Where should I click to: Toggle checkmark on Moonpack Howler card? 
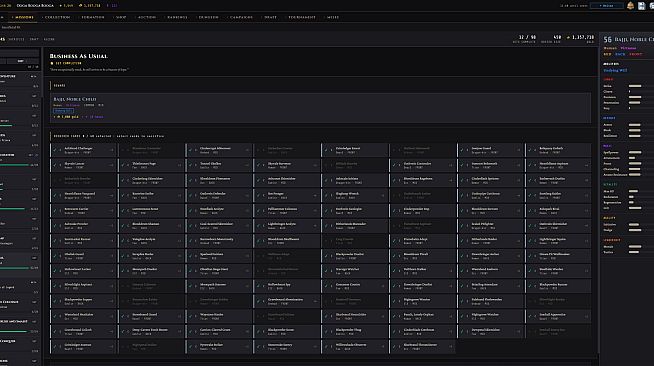tap(123, 271)
